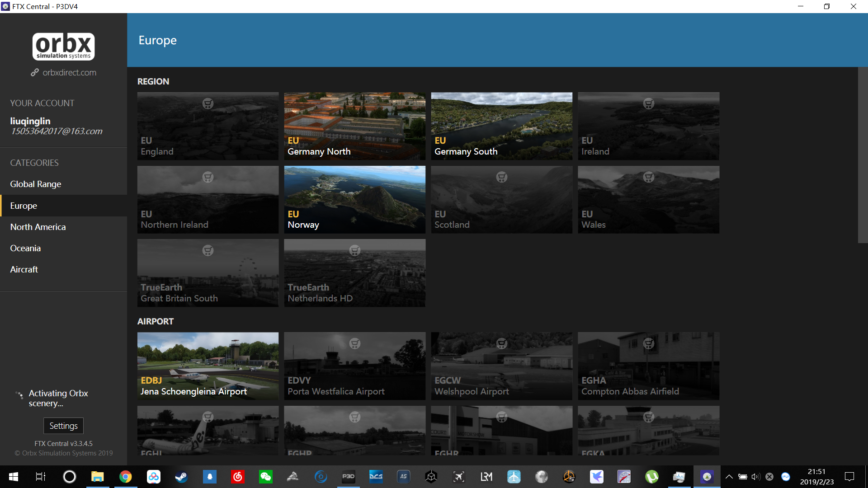Open the EU Wales region tile

click(649, 200)
